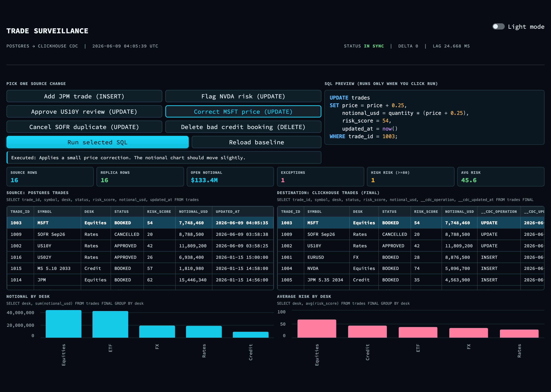551x392 pixels.
Task: Click NOTIONAL_USD header in Postgres table
Action: point(193,212)
